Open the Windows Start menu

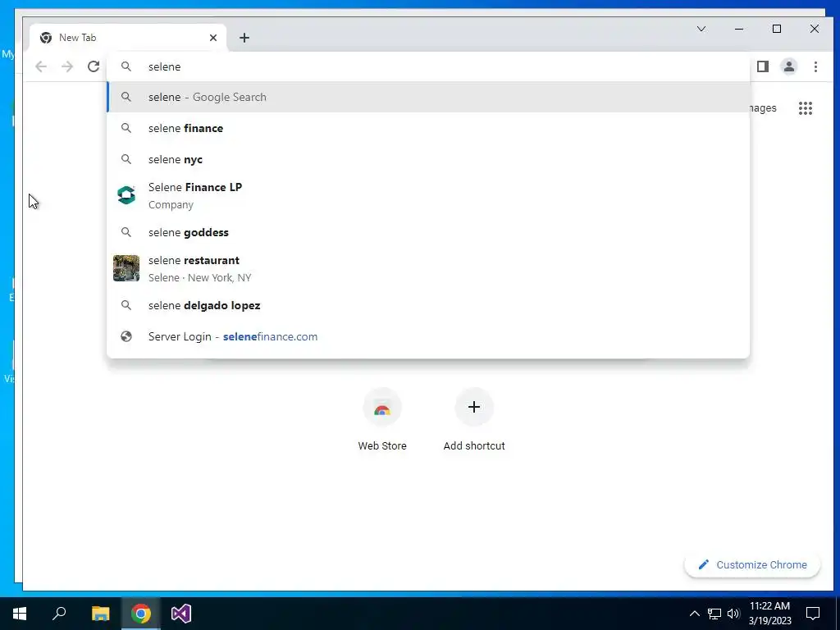coord(20,614)
